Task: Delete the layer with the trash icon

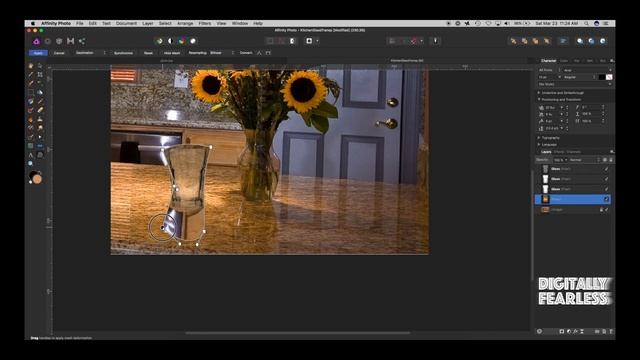Action: click(611, 331)
